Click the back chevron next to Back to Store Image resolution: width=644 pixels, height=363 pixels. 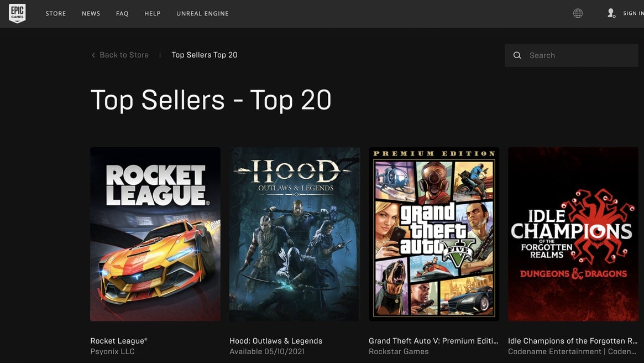click(93, 55)
